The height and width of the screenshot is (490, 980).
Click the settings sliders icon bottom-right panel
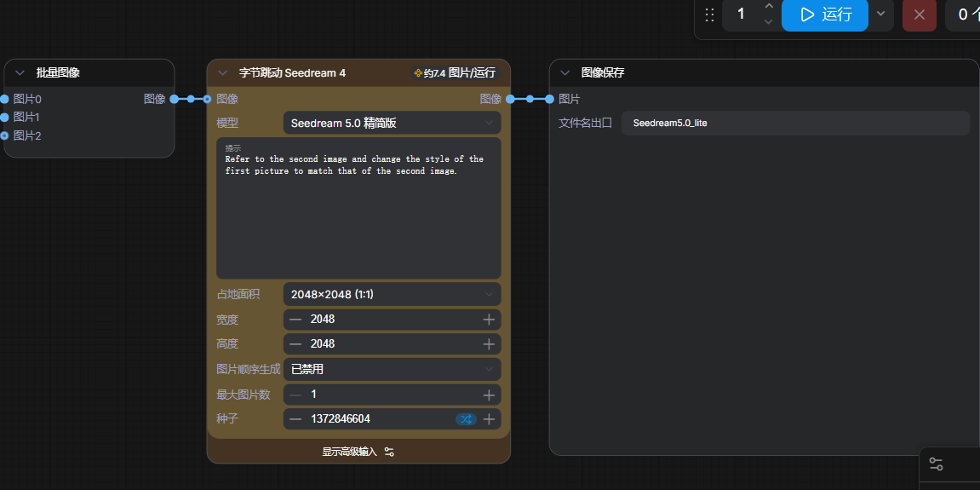pos(936,464)
